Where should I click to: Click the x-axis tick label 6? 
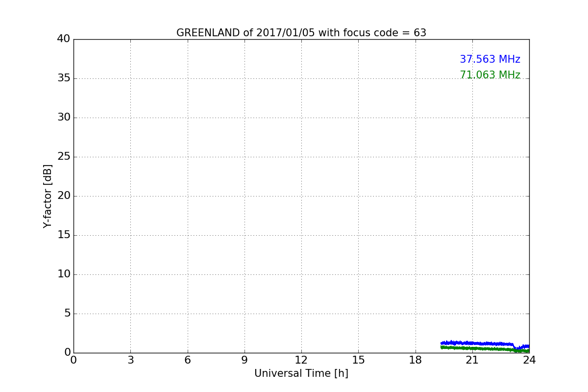click(187, 360)
